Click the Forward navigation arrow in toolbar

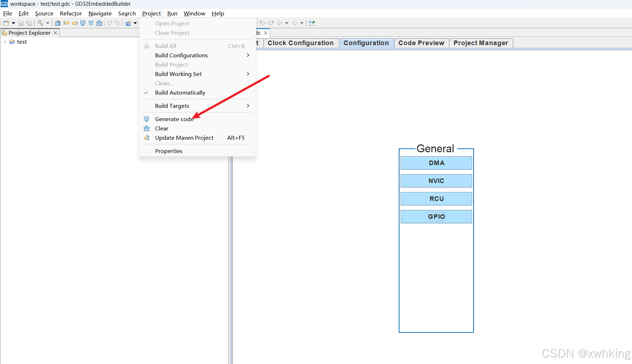pyautogui.click(x=295, y=23)
